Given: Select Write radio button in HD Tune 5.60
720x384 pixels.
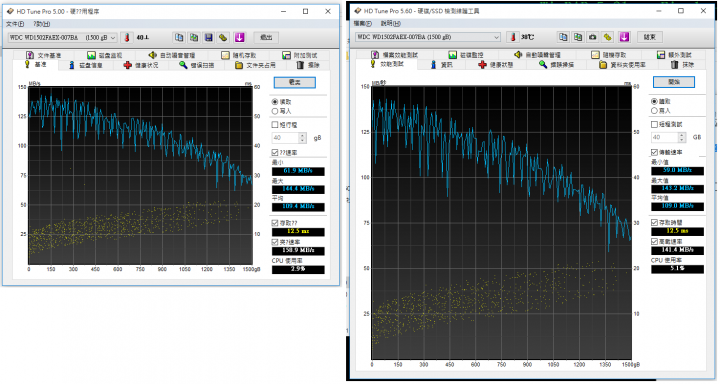Looking at the screenshot, I should (x=654, y=111).
